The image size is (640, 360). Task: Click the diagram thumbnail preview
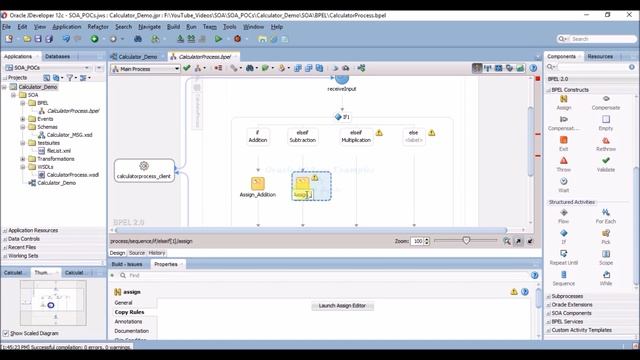pyautogui.click(x=53, y=302)
